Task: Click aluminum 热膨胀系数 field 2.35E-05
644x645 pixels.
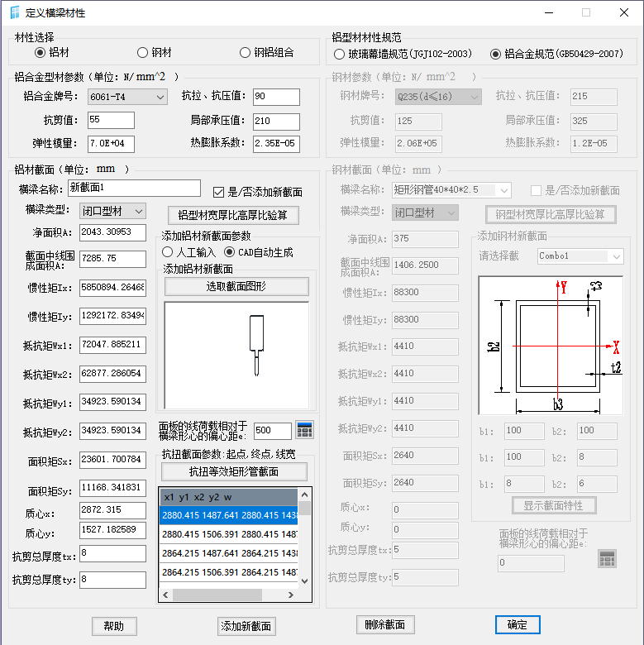Action: tap(276, 144)
